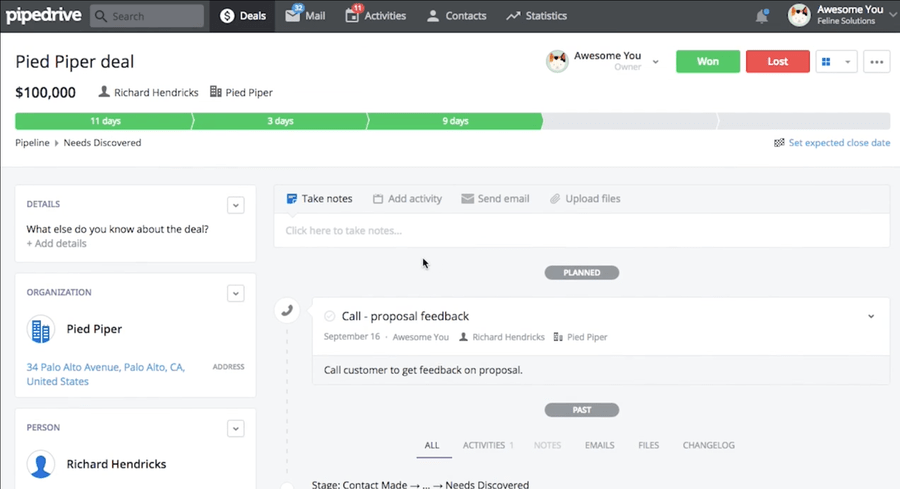Select the 11 days pipeline stage
Viewport: 900px width, 489px height.
pos(103,121)
